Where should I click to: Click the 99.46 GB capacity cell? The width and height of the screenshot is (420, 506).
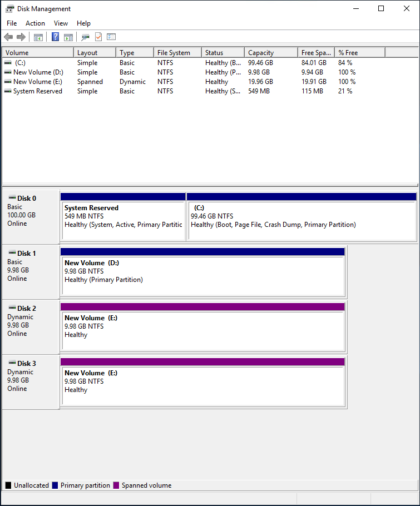click(260, 63)
